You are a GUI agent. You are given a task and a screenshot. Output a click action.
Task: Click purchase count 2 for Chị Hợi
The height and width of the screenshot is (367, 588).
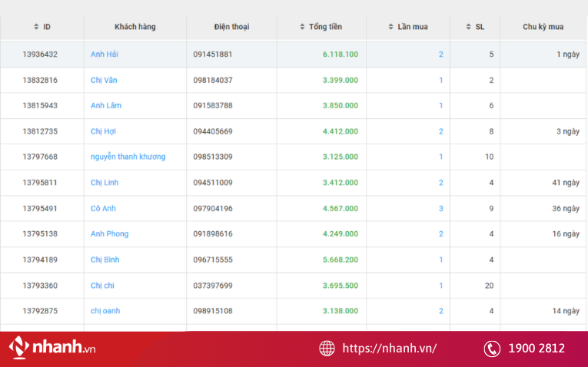441,131
